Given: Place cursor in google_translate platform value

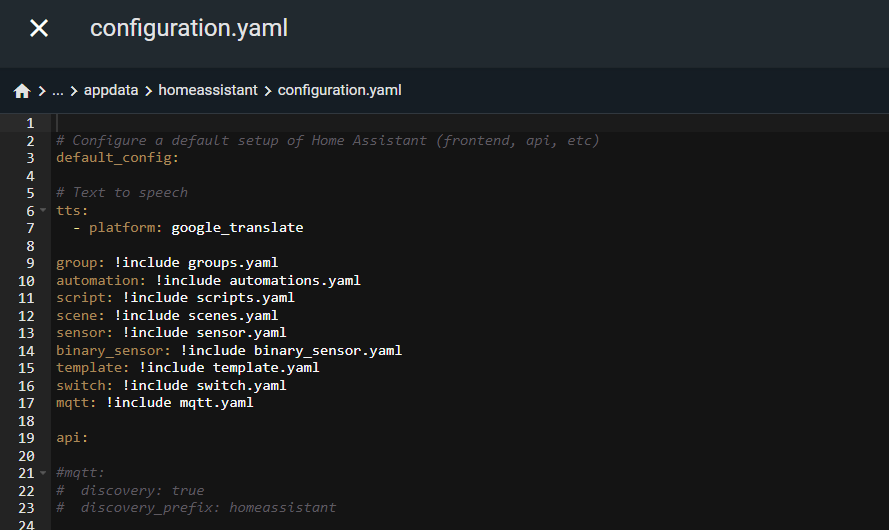Looking at the screenshot, I should 237,228.
